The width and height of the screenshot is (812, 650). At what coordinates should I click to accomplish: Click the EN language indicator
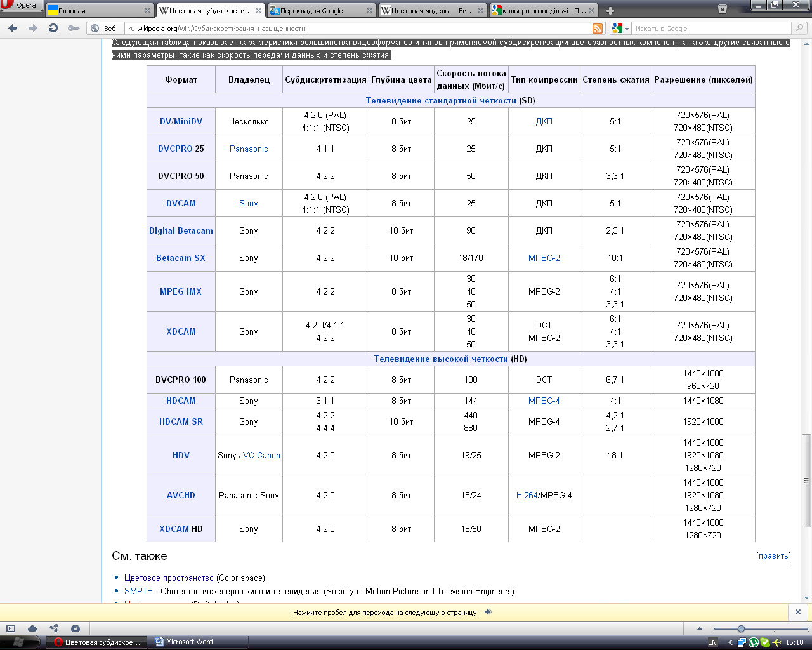coord(712,642)
